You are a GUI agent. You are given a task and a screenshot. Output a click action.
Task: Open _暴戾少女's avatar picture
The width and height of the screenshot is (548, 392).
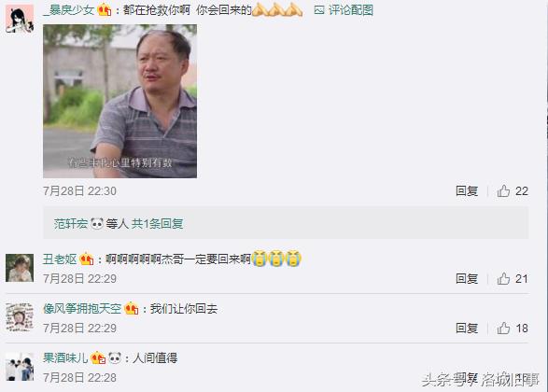[x=20, y=19]
